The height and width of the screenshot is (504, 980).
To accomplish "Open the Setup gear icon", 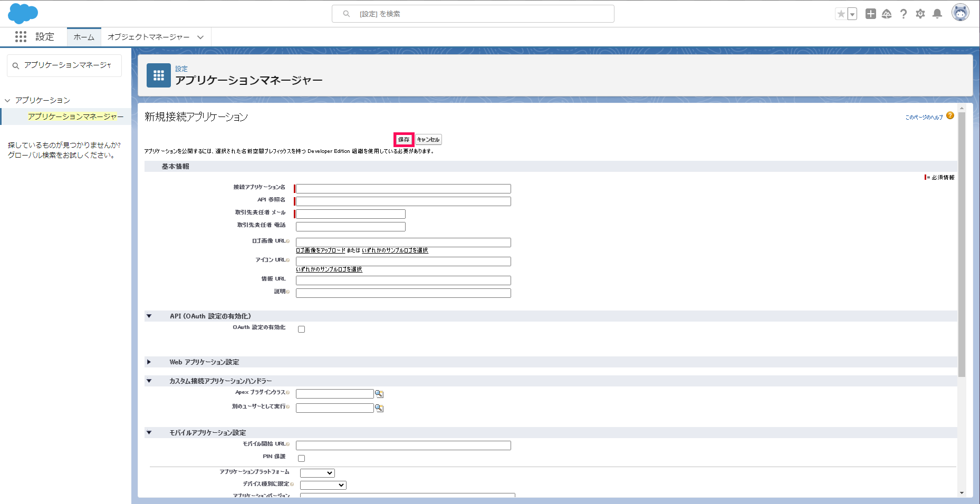I will [x=920, y=14].
